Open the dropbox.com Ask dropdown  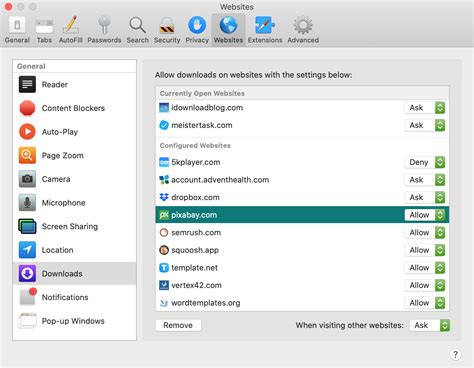tap(425, 197)
